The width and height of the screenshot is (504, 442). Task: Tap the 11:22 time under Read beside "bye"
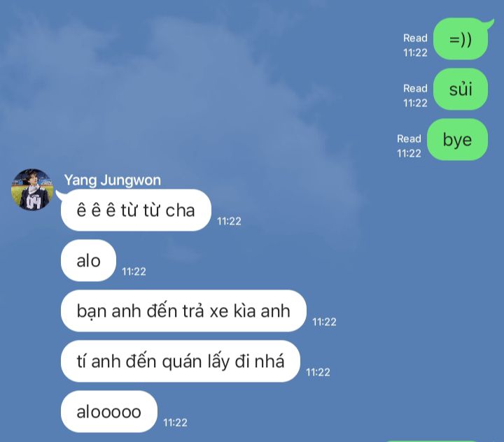tap(409, 154)
